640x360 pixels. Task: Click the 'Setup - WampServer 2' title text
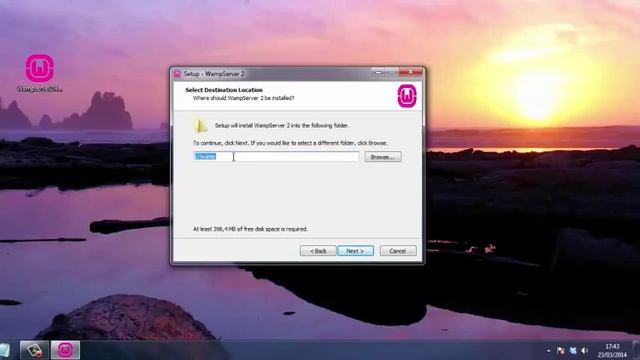tap(214, 74)
